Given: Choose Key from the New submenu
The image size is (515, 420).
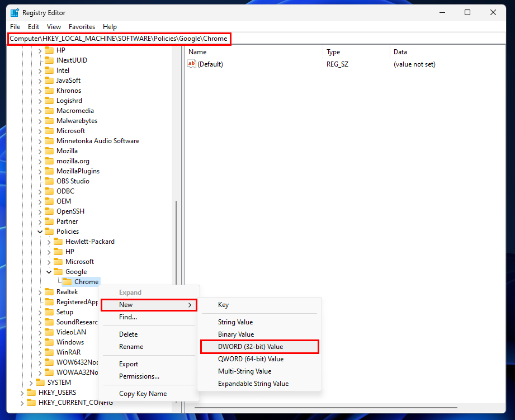Looking at the screenshot, I should coord(259,305).
